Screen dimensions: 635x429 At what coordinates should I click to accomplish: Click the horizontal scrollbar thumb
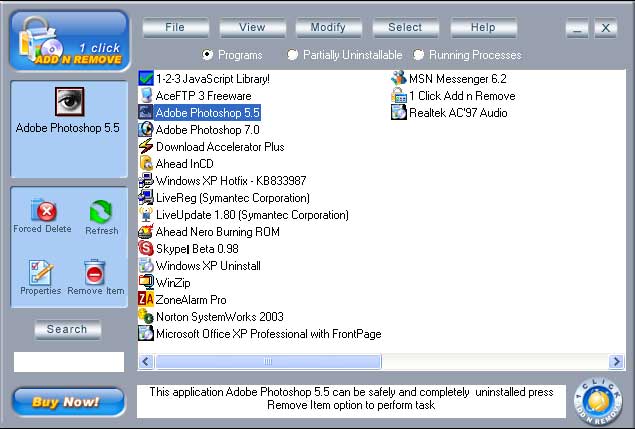(x=268, y=361)
